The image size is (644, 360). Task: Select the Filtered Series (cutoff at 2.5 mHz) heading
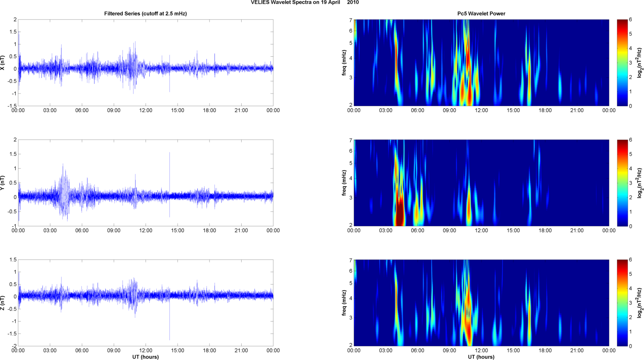point(146,14)
